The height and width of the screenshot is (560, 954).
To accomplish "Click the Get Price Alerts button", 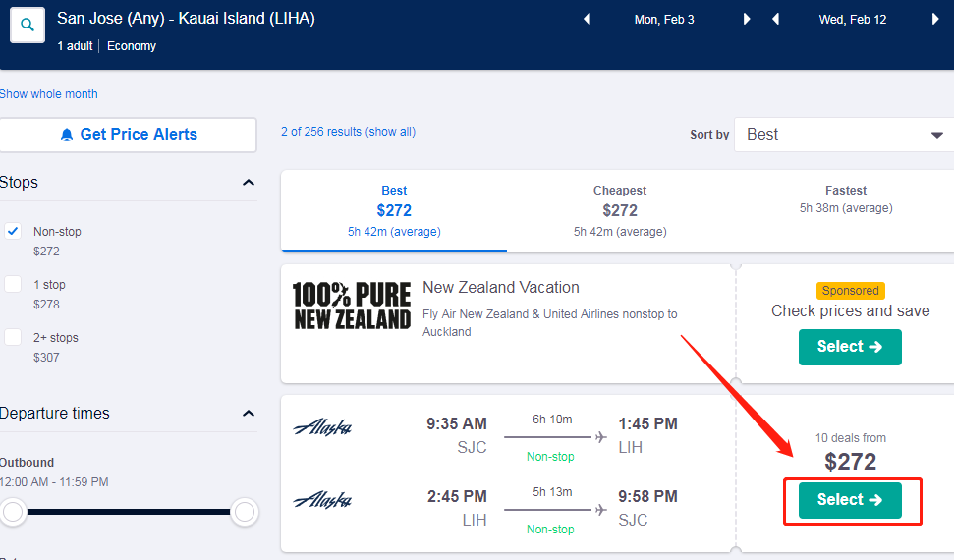I will 129,135.
